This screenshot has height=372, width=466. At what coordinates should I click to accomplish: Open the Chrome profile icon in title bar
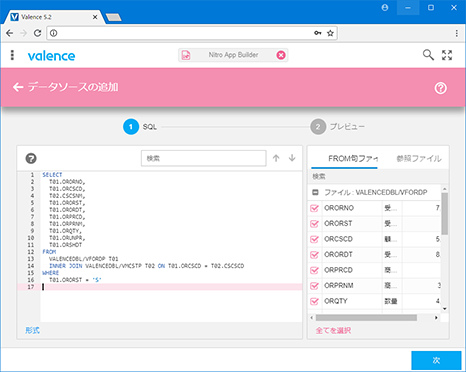click(385, 7)
